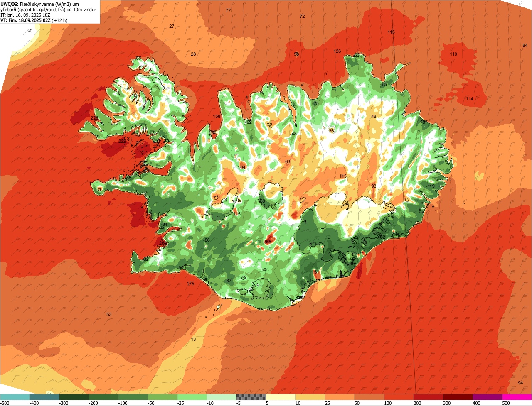Click the 100 to 200 red-orange legend swatch
This screenshot has height=406, width=532.
tap(399, 397)
